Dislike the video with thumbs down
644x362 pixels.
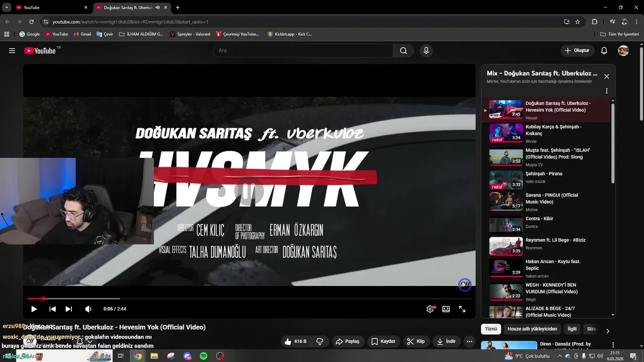(x=320, y=341)
